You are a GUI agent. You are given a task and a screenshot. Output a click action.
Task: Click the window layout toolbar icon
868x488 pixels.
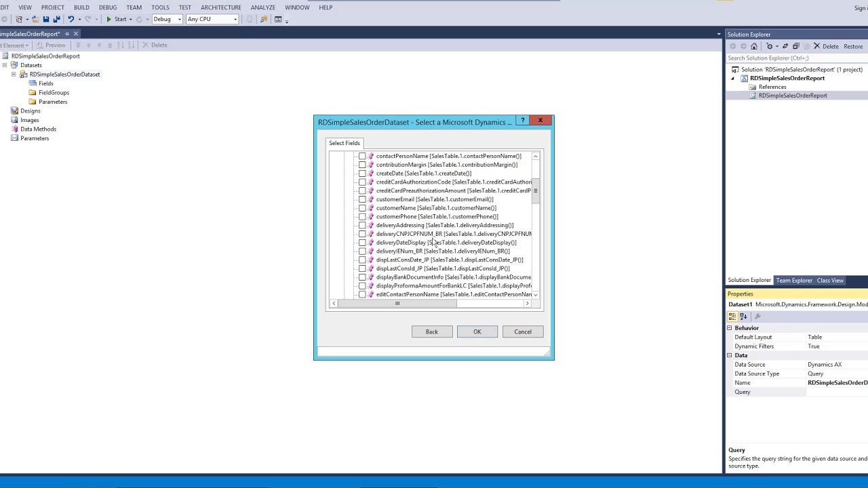pos(278,19)
